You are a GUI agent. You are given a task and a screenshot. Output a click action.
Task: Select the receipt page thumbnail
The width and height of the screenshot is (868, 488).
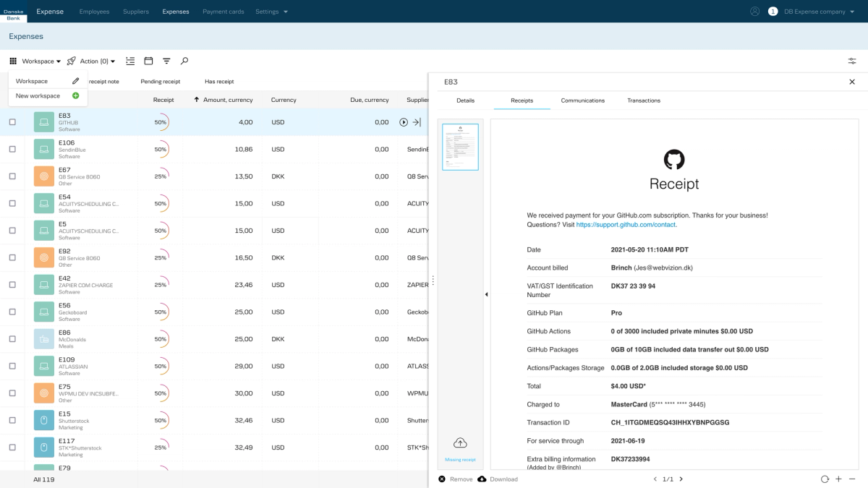coord(460,147)
